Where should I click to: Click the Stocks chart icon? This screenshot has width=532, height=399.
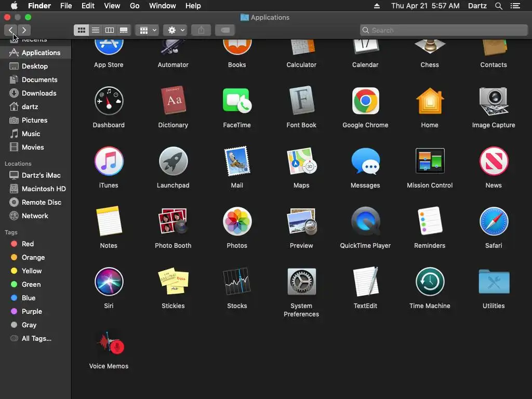pyautogui.click(x=237, y=282)
